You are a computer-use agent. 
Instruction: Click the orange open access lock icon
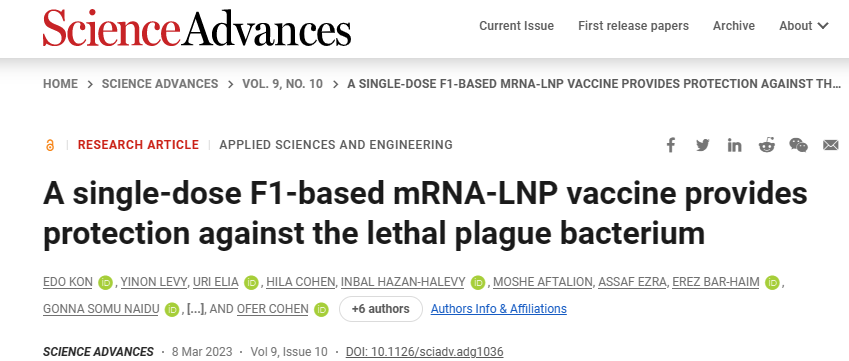pyautogui.click(x=50, y=145)
